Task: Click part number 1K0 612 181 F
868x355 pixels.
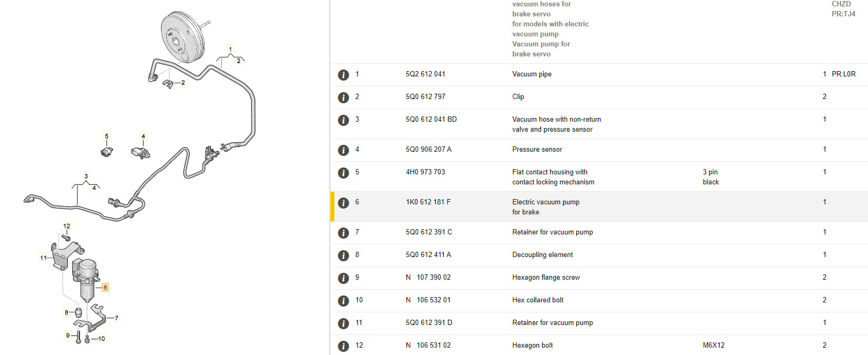Action: (x=428, y=202)
